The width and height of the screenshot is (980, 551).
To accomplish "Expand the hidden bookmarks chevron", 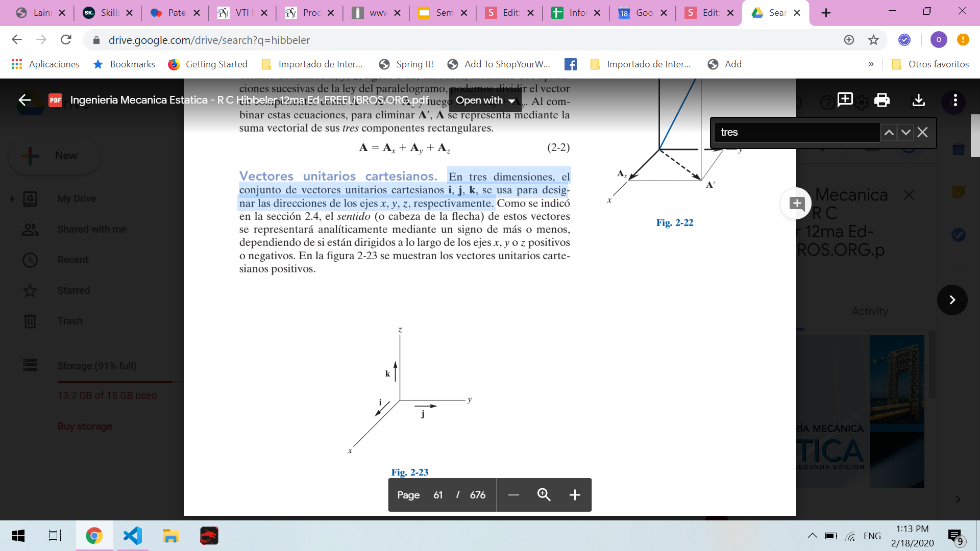I will coord(871,64).
